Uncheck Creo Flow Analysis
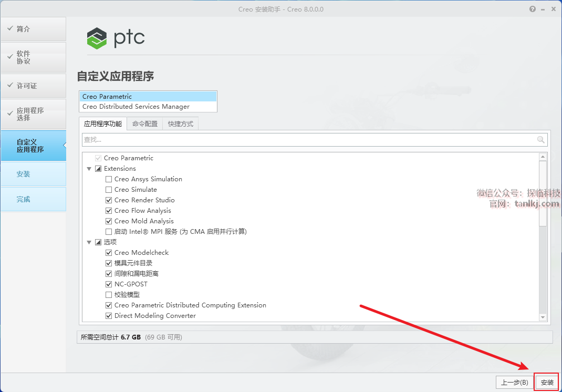This screenshot has height=392, width=562. click(x=109, y=211)
